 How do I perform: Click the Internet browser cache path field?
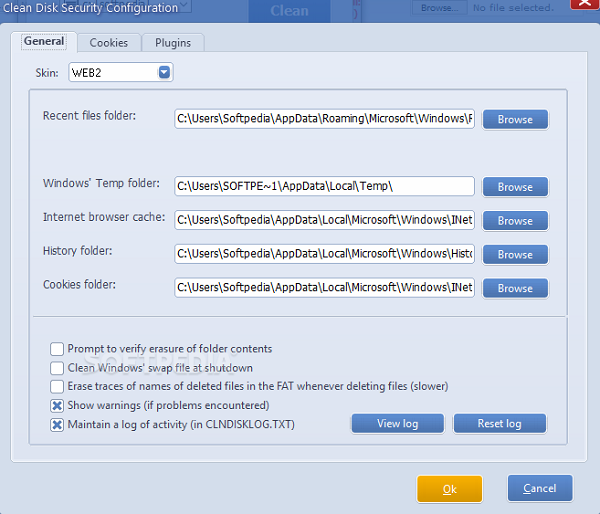[x=324, y=220]
